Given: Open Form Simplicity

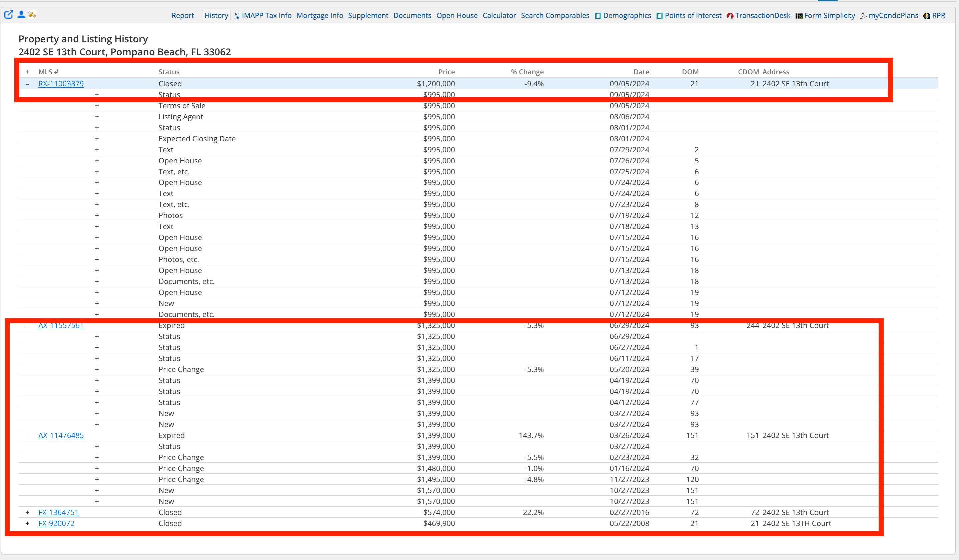Looking at the screenshot, I should pyautogui.click(x=829, y=16).
